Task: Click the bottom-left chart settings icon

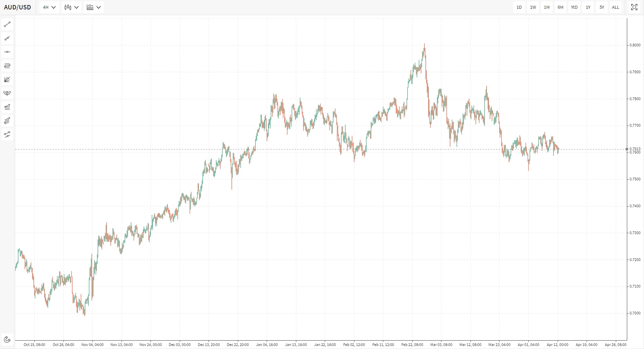Action: pos(7,340)
